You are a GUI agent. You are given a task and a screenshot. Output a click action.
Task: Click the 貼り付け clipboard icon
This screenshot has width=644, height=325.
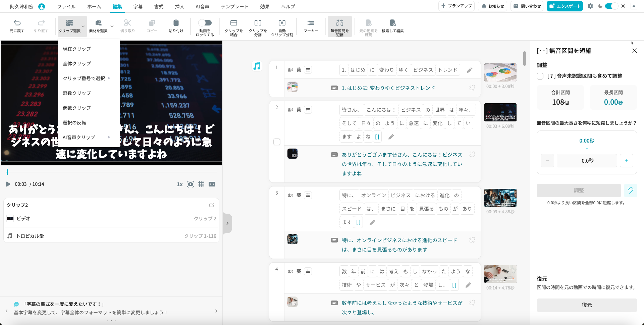pyautogui.click(x=176, y=23)
